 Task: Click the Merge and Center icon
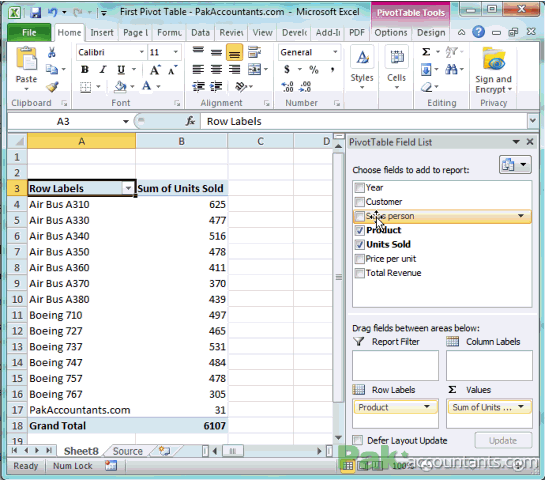coord(254,69)
